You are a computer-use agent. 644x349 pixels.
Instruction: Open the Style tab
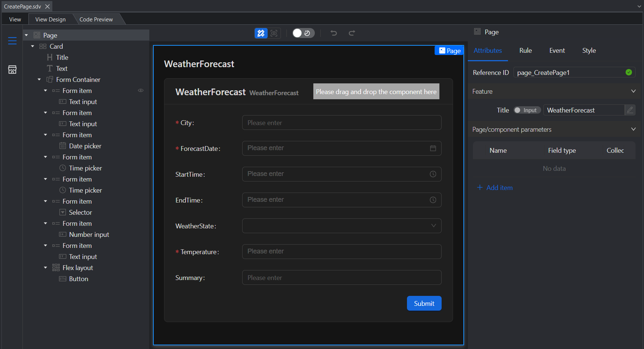click(x=589, y=51)
